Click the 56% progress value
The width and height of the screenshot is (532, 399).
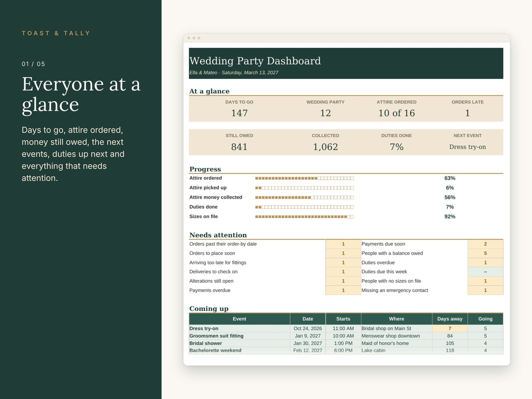pyautogui.click(x=450, y=197)
